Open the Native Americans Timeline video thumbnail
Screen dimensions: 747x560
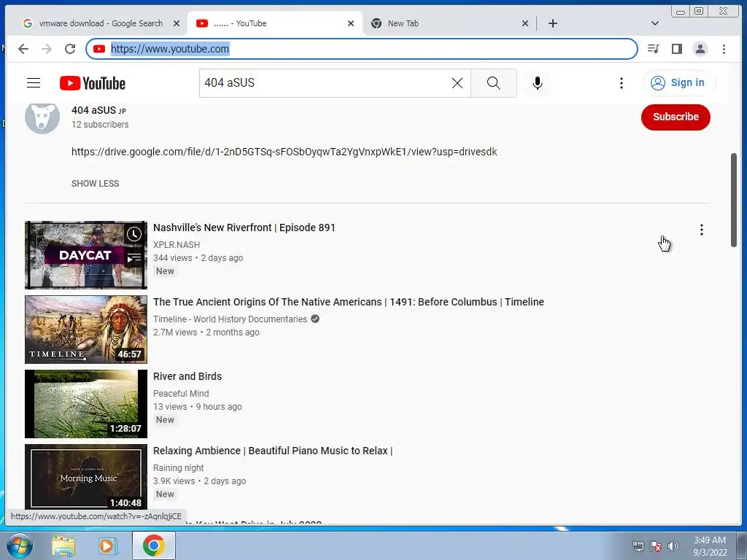(86, 329)
